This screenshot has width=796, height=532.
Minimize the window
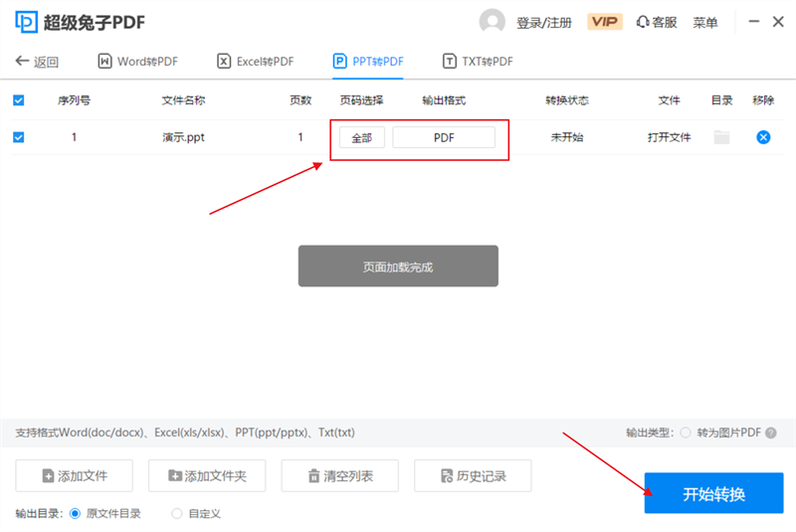[754, 21]
